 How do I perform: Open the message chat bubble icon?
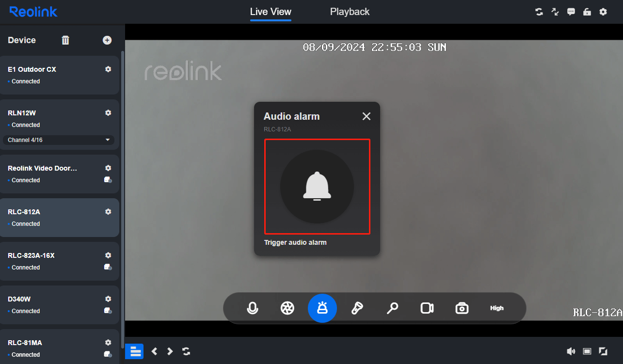[571, 12]
